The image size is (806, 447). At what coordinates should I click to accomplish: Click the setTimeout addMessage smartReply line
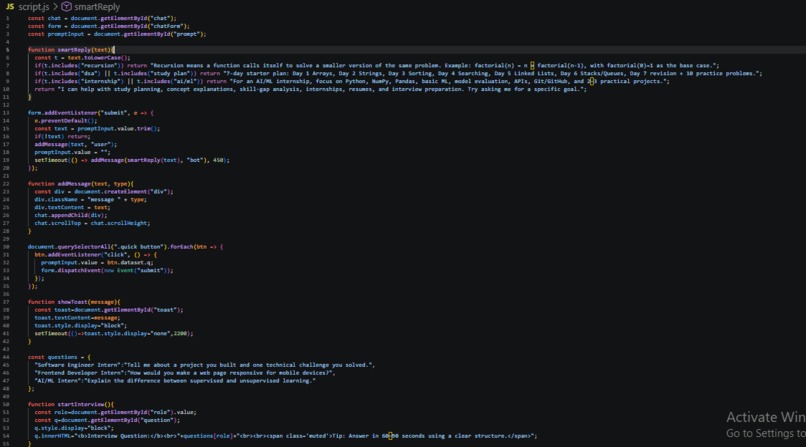tap(132, 160)
